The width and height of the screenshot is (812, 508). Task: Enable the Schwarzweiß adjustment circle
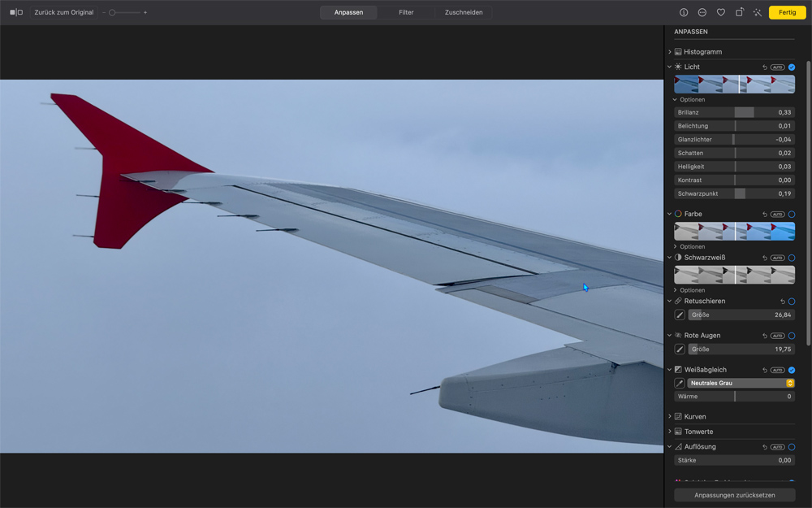tap(791, 258)
